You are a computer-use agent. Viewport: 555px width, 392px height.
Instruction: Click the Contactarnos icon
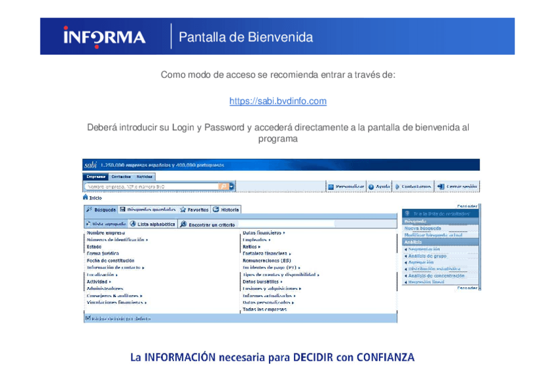pyautogui.click(x=397, y=187)
